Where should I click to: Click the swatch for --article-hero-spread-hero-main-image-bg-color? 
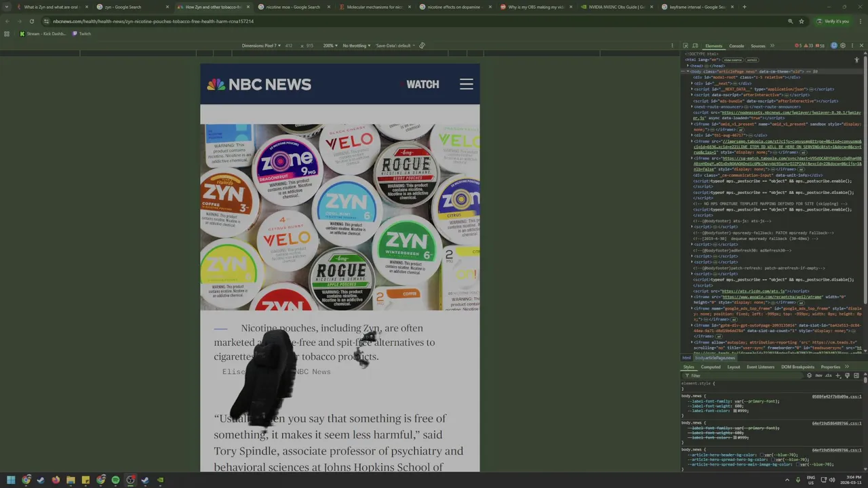click(797, 464)
